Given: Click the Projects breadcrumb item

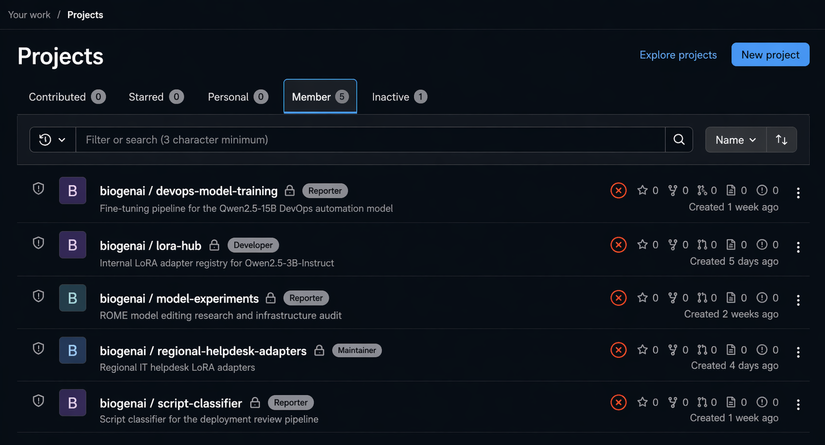Looking at the screenshot, I should [85, 15].
